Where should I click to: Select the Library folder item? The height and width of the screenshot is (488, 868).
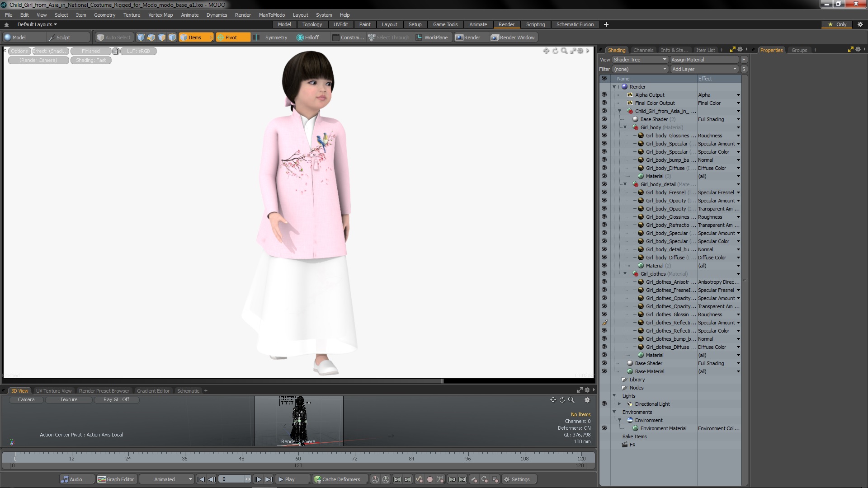[x=637, y=380]
